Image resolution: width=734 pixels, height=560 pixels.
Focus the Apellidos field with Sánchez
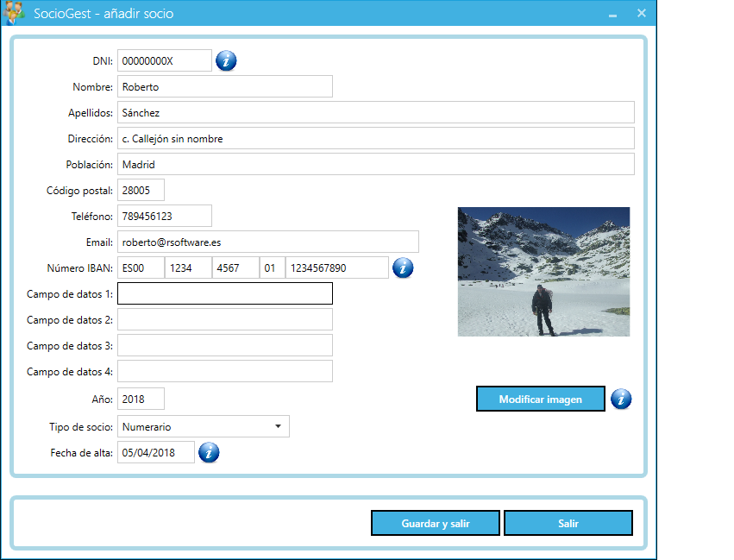click(x=376, y=112)
